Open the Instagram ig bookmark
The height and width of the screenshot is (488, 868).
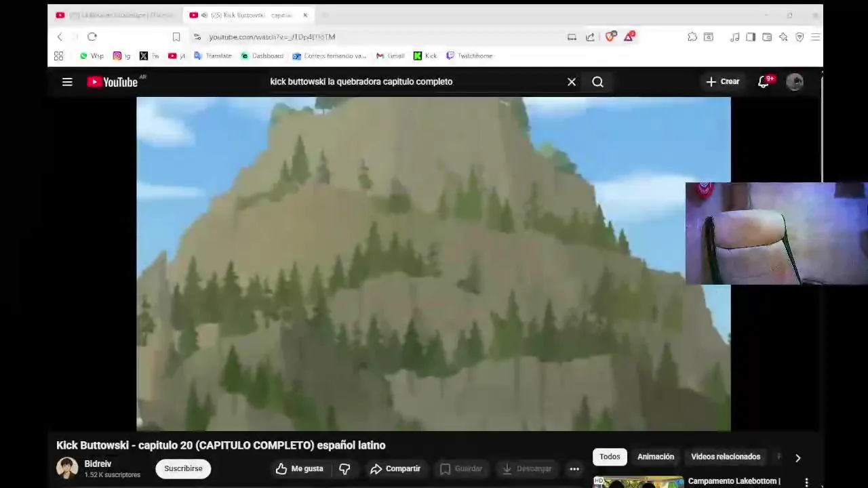point(122,56)
